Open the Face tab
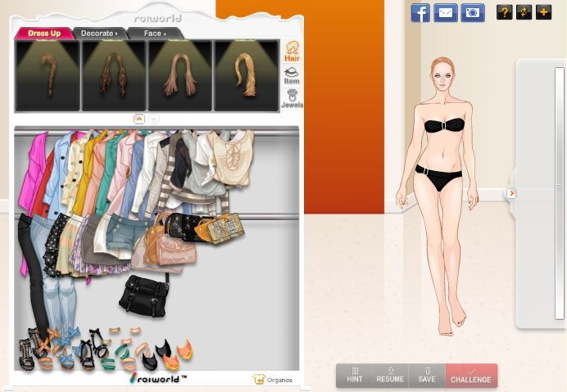567x392 pixels. click(x=154, y=34)
